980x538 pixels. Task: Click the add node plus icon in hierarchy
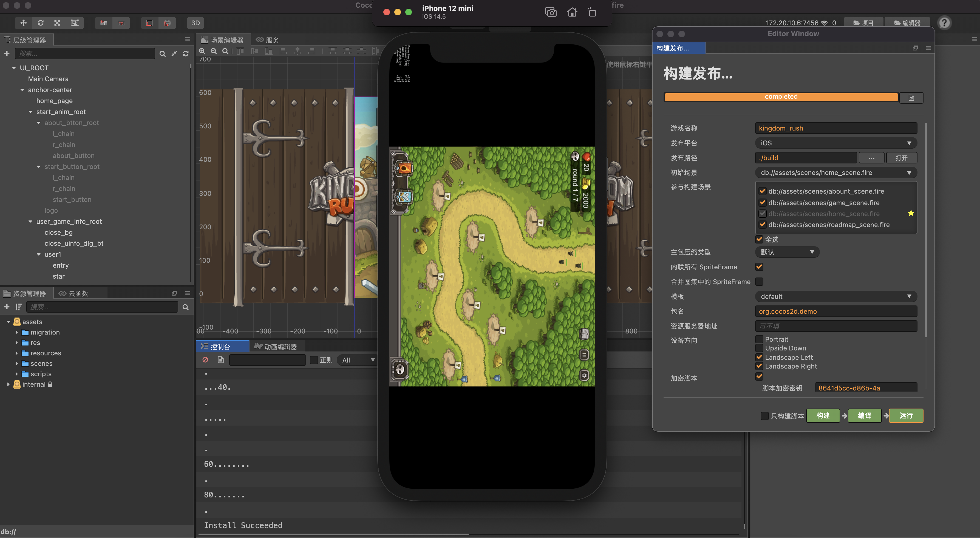(x=7, y=54)
